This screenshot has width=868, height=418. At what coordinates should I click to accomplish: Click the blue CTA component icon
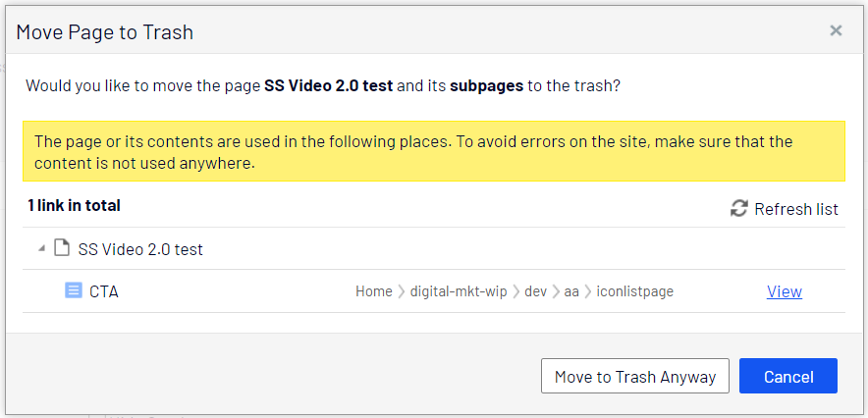coord(74,290)
